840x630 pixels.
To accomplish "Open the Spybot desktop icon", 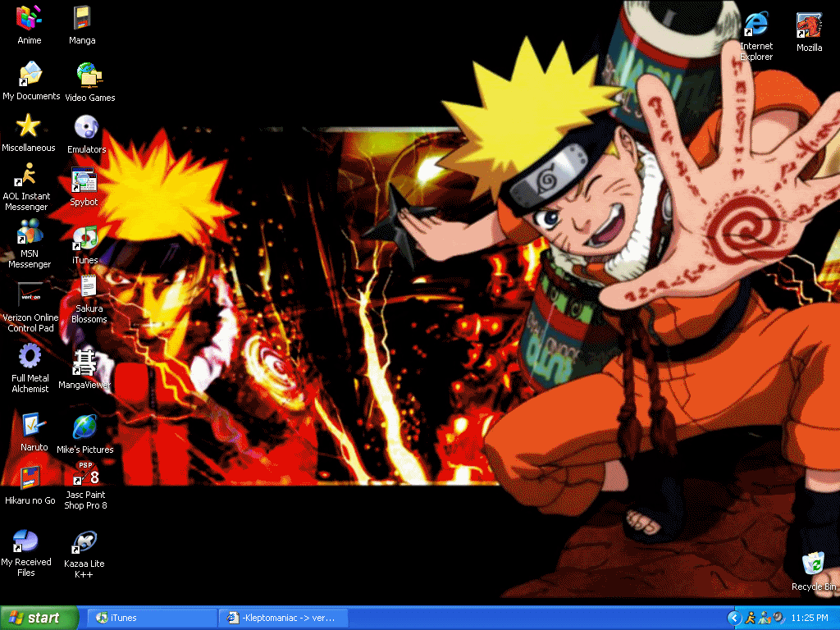I will (x=84, y=180).
